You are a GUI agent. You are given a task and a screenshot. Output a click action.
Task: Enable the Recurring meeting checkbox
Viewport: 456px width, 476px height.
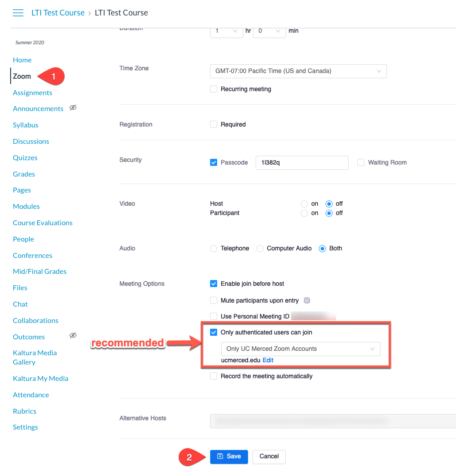[214, 89]
